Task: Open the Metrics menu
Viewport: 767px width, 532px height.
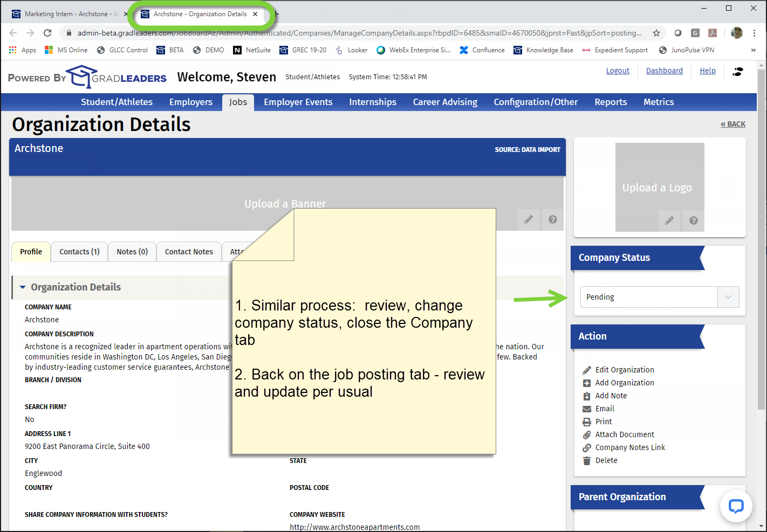Action: click(x=659, y=102)
